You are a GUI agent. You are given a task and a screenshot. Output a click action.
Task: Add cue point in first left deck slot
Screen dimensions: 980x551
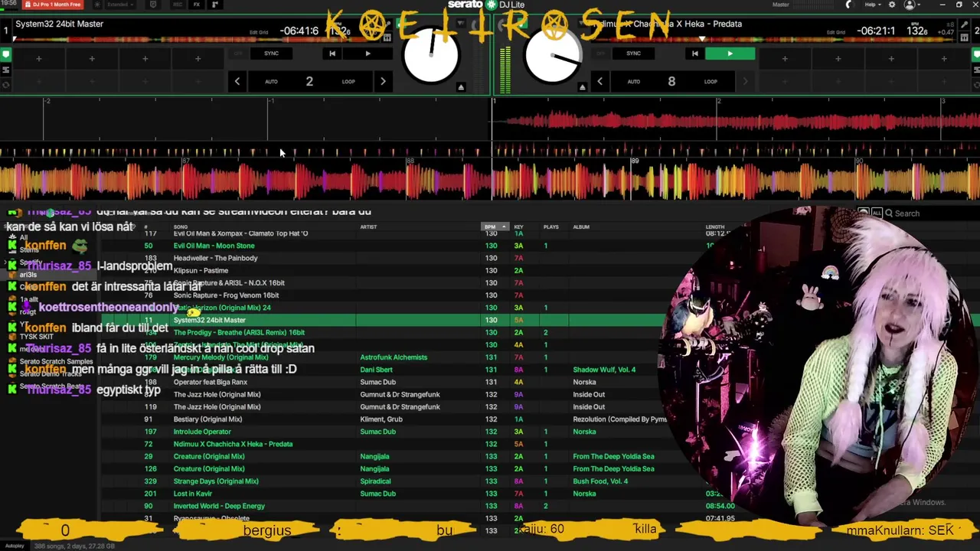coord(38,58)
